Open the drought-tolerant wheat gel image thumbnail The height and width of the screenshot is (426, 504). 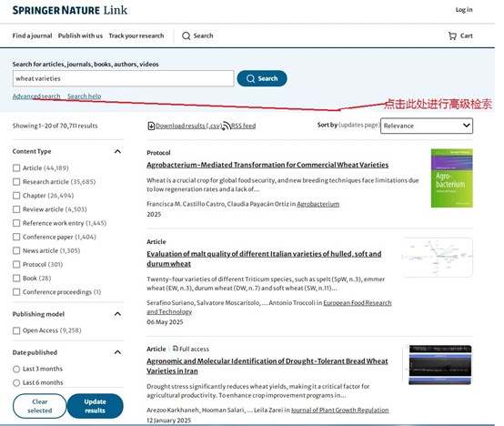(x=438, y=365)
